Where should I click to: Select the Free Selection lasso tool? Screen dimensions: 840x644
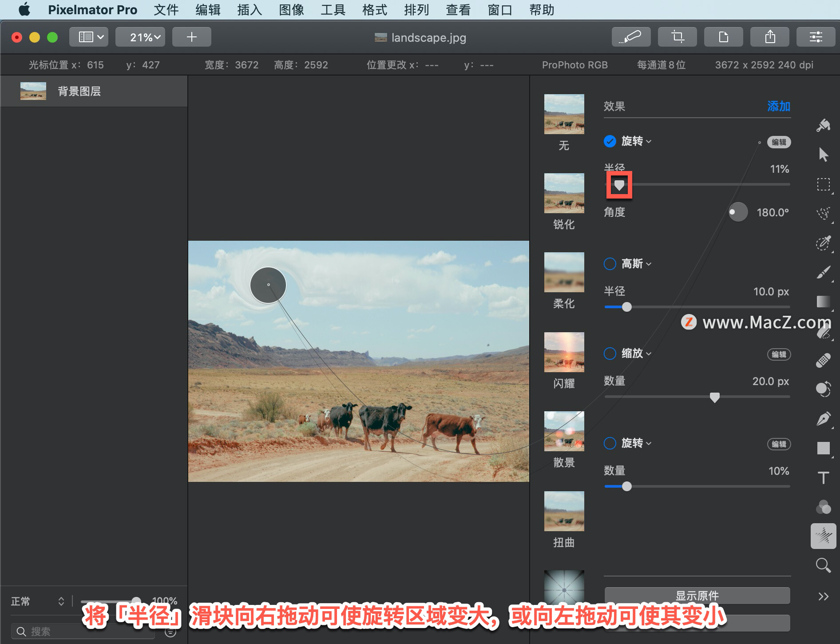coord(823,213)
